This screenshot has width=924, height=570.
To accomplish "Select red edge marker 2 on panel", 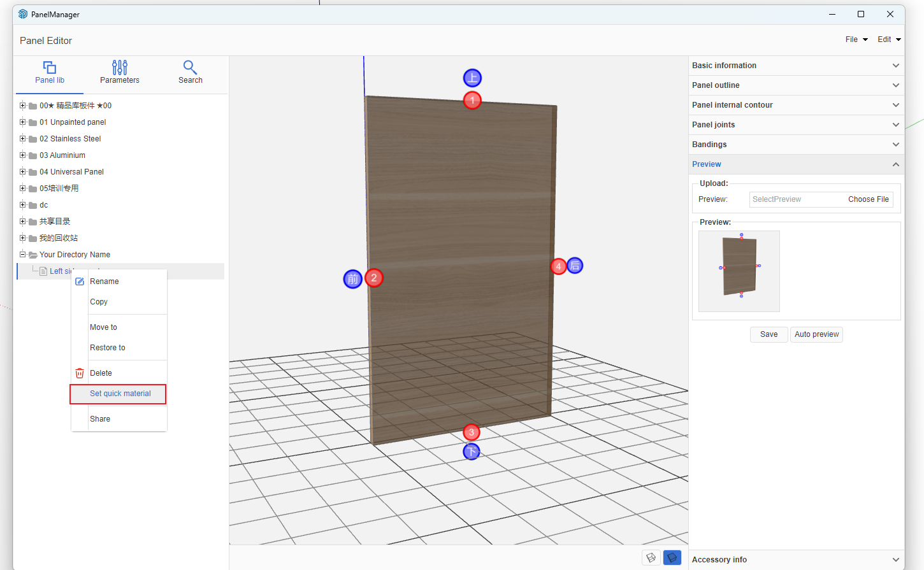I will pos(374,278).
